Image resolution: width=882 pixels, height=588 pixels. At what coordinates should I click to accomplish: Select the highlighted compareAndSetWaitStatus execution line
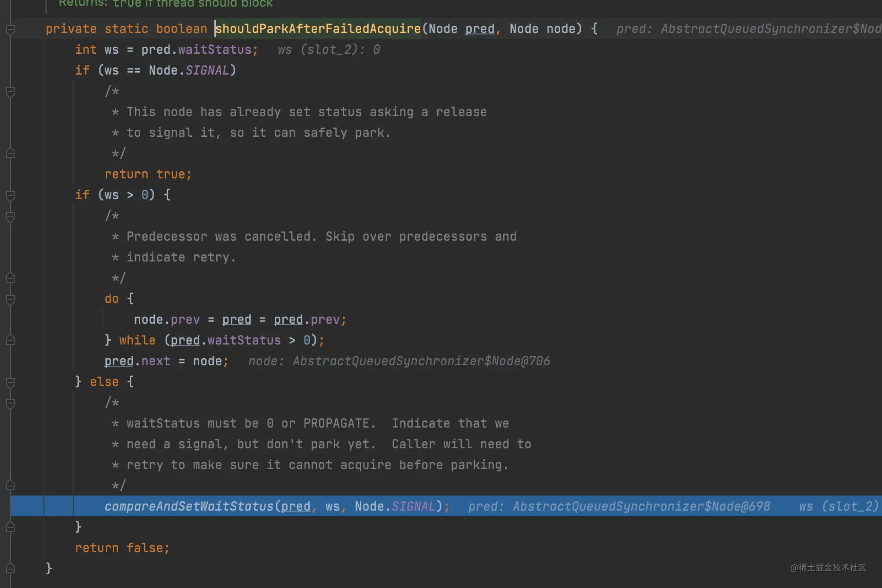point(446,506)
